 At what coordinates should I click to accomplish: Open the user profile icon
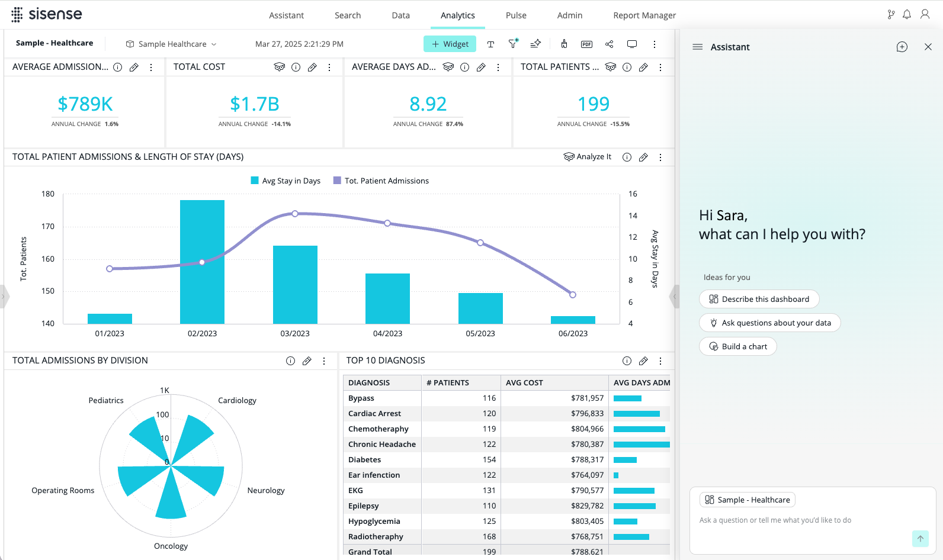[x=925, y=14]
